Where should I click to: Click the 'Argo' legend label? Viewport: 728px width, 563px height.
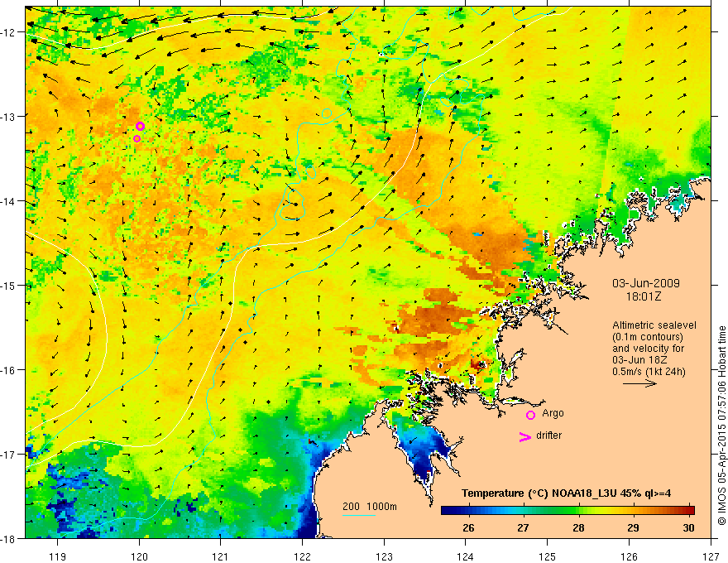pos(553,413)
